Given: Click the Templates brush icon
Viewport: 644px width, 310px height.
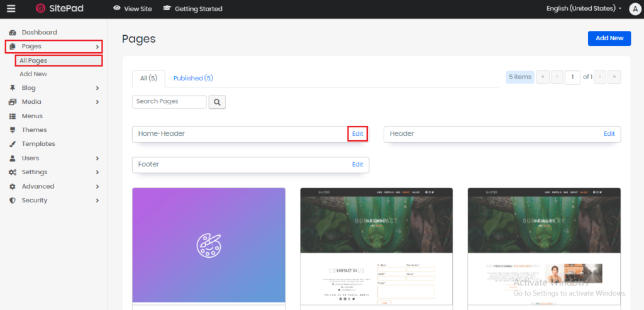Looking at the screenshot, I should 13,144.
